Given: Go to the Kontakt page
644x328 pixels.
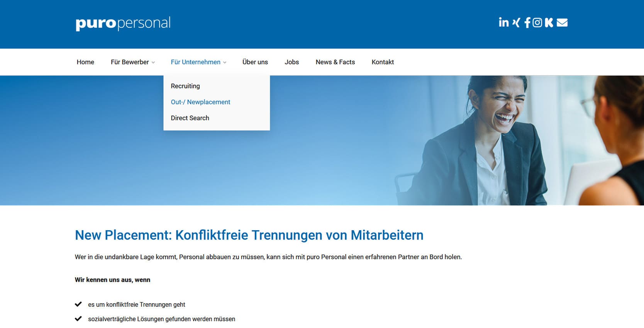Looking at the screenshot, I should click(x=382, y=62).
